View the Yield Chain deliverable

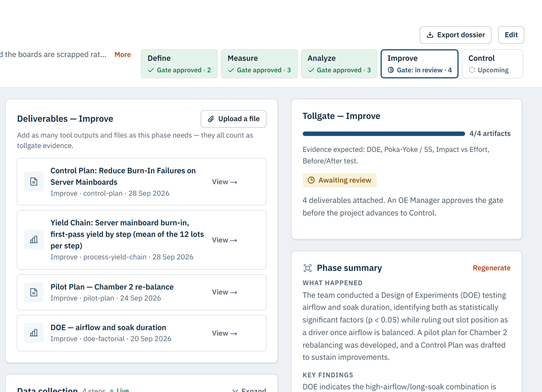(x=225, y=240)
